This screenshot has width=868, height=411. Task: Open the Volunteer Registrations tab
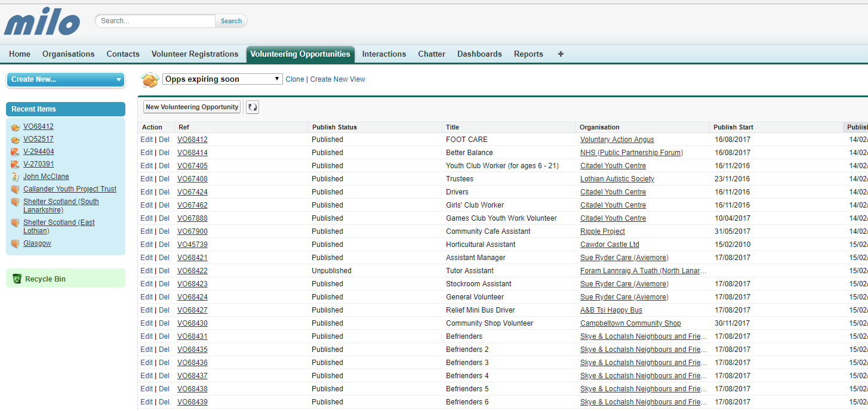coord(195,54)
